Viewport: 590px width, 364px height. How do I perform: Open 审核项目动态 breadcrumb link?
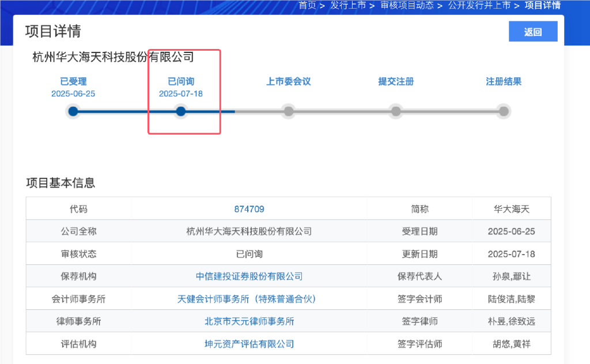[407, 5]
